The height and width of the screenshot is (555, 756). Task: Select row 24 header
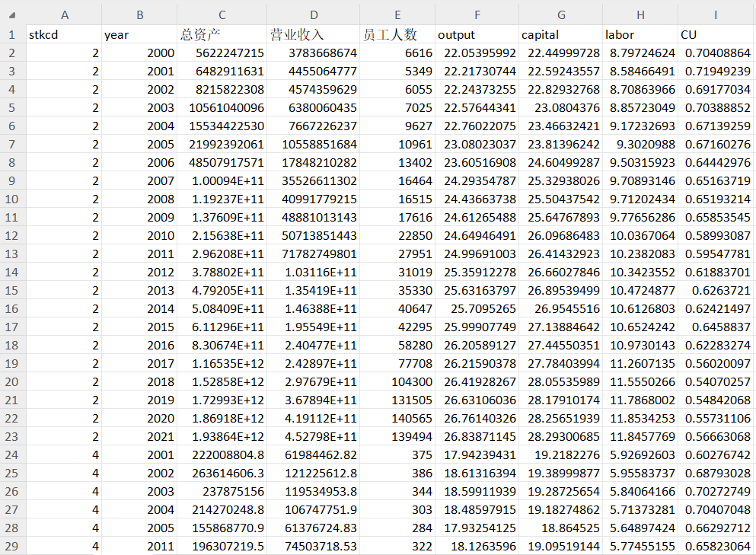point(12,455)
